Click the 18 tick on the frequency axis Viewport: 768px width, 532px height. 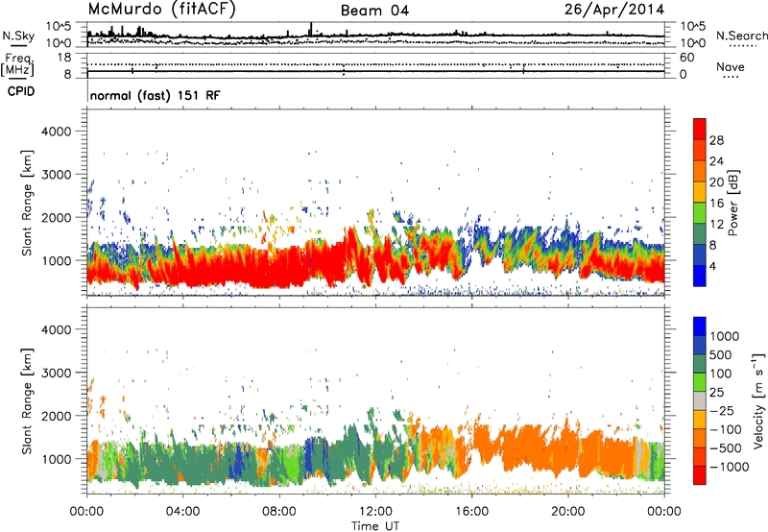pyautogui.click(x=64, y=58)
